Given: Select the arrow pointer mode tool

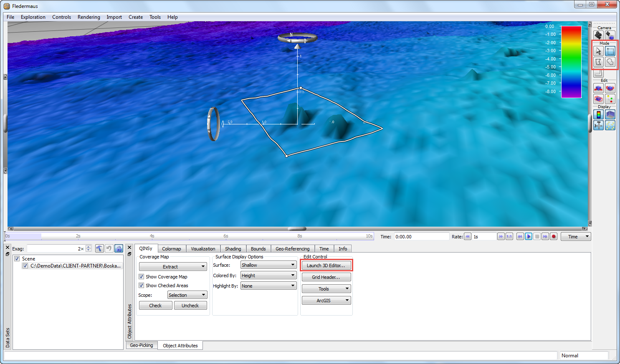Looking at the screenshot, I should [x=598, y=51].
